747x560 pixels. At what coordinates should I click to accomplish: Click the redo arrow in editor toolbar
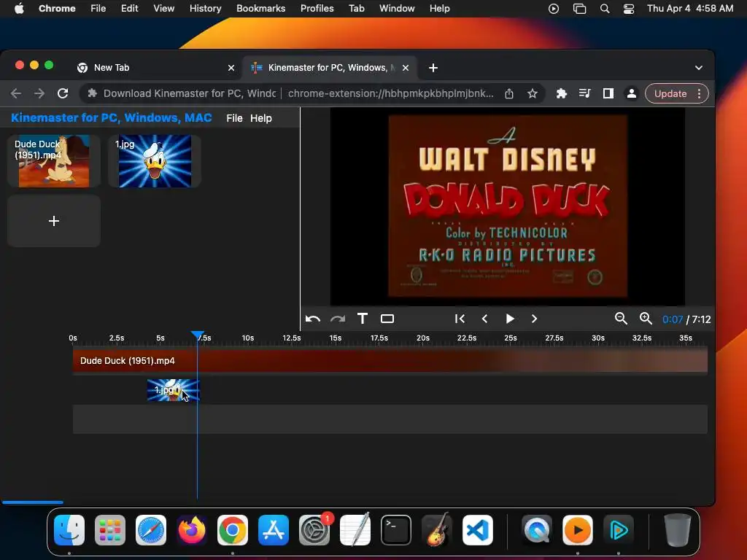point(338,319)
